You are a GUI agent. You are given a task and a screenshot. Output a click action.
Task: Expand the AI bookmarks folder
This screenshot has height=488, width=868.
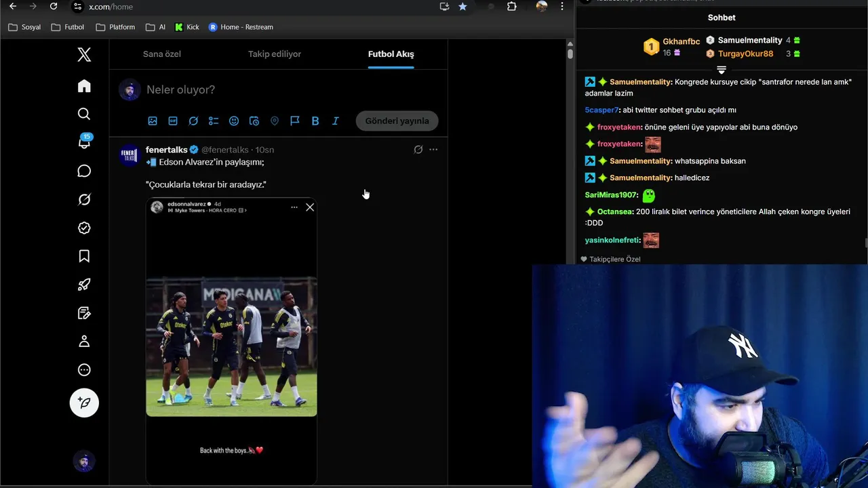click(x=155, y=27)
